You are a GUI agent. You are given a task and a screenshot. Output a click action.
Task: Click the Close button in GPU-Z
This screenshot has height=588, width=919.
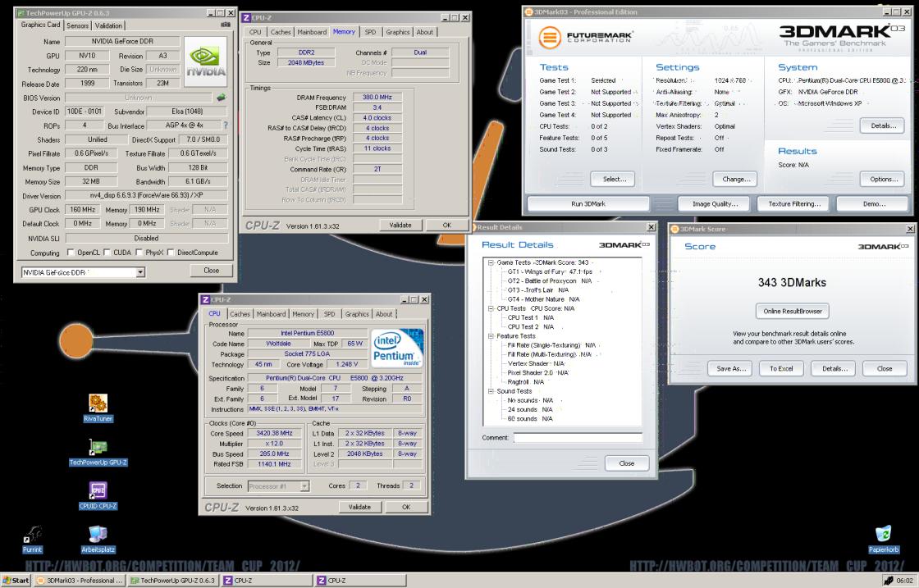[211, 271]
